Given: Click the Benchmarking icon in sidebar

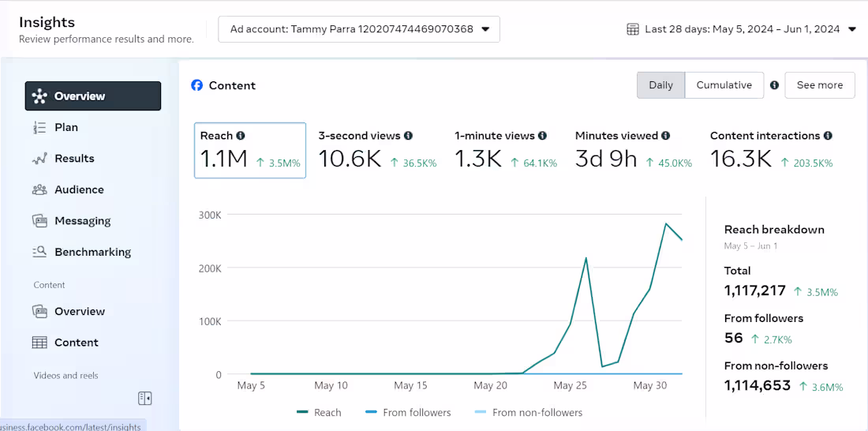Looking at the screenshot, I should [39, 253].
